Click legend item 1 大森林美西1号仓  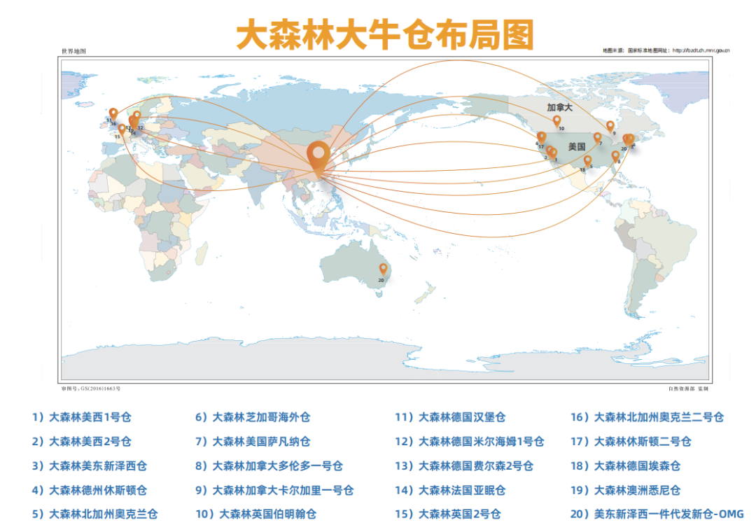click(82, 417)
